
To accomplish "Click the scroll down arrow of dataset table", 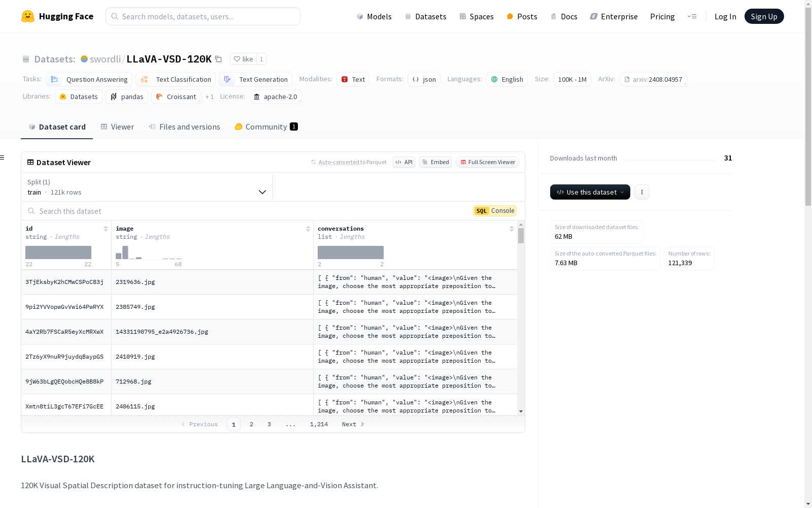I will point(521,411).
